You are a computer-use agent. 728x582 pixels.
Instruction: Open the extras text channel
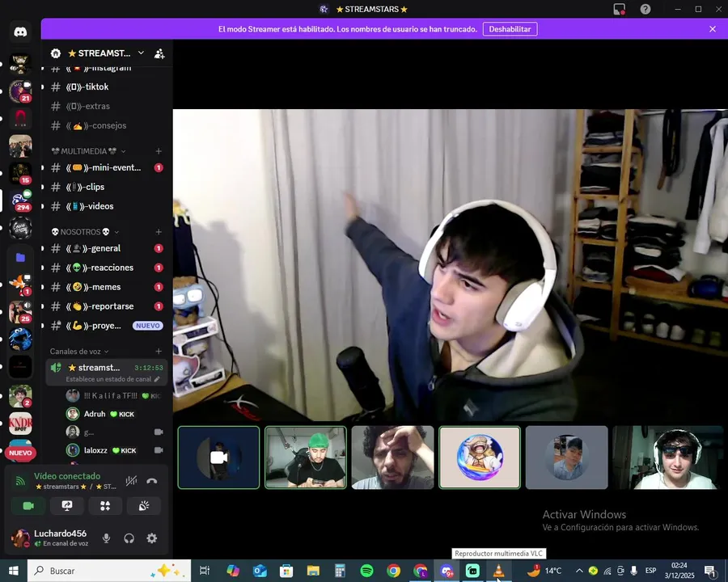pyautogui.click(x=106, y=106)
